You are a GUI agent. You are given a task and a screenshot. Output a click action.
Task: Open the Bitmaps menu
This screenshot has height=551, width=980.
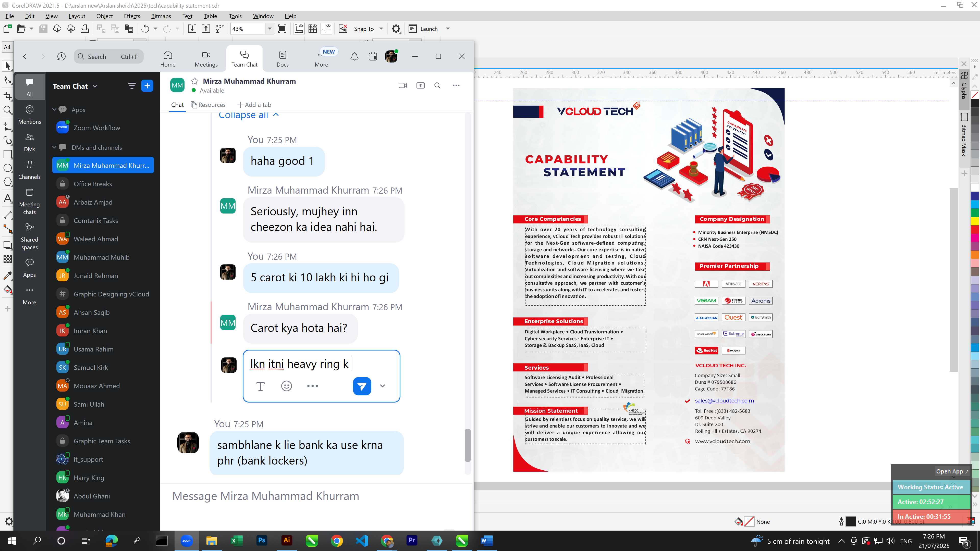coord(161,16)
